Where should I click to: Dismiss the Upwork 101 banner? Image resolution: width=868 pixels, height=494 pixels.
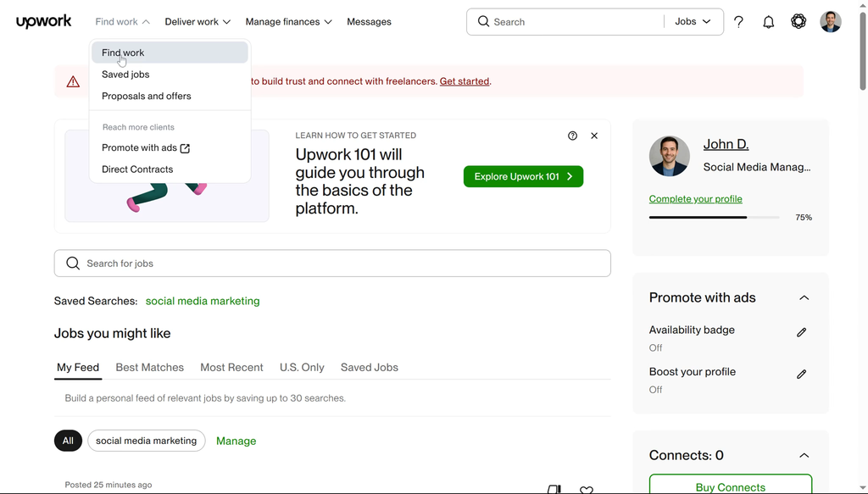(594, 136)
